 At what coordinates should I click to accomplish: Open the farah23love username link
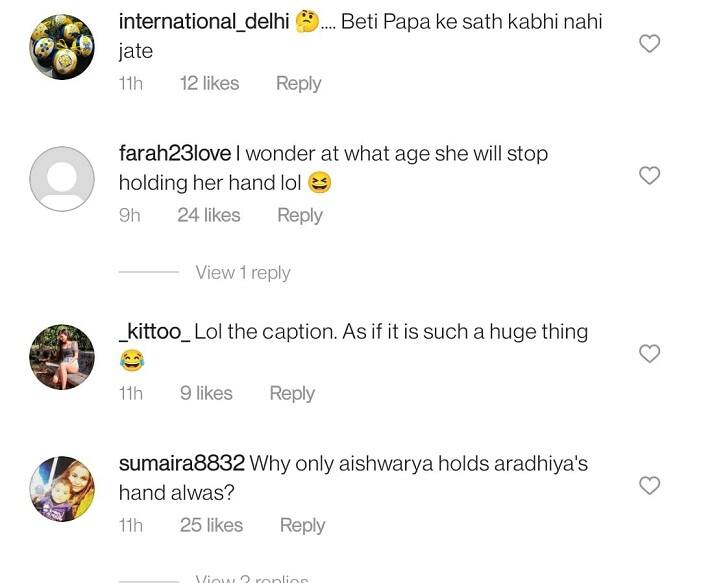coord(175,154)
